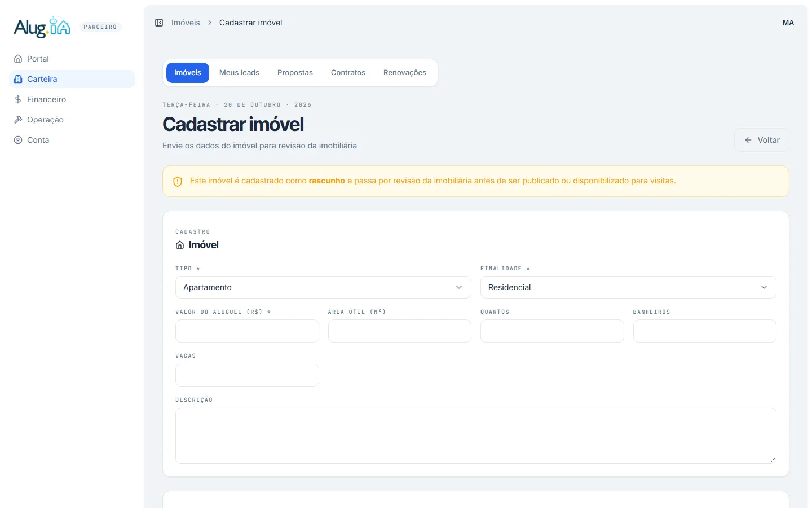This screenshot has width=812, height=508.
Task: Go to Imóveis in the breadcrumb
Action: [x=186, y=23]
